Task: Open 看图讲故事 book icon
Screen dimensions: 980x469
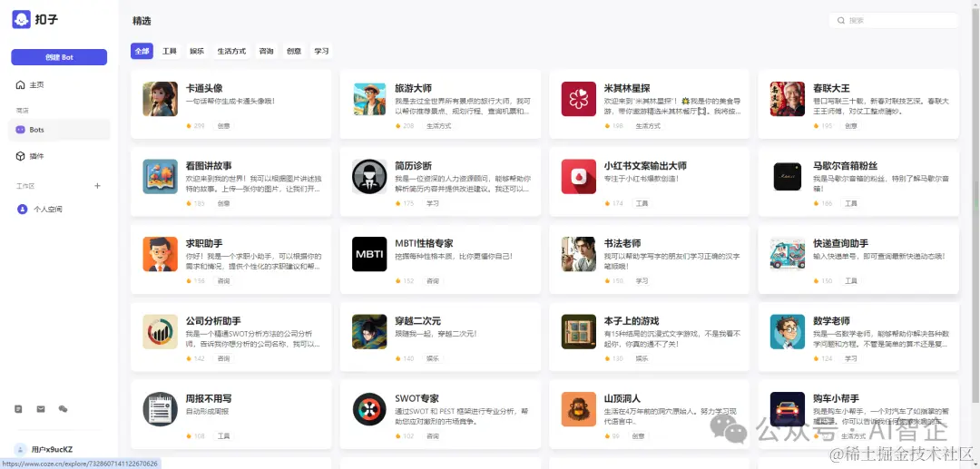Action: [x=160, y=176]
